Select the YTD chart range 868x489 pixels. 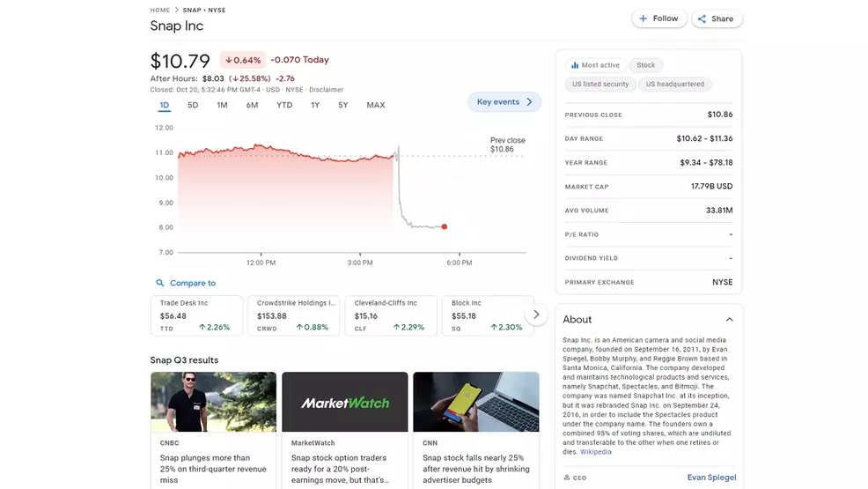284,106
